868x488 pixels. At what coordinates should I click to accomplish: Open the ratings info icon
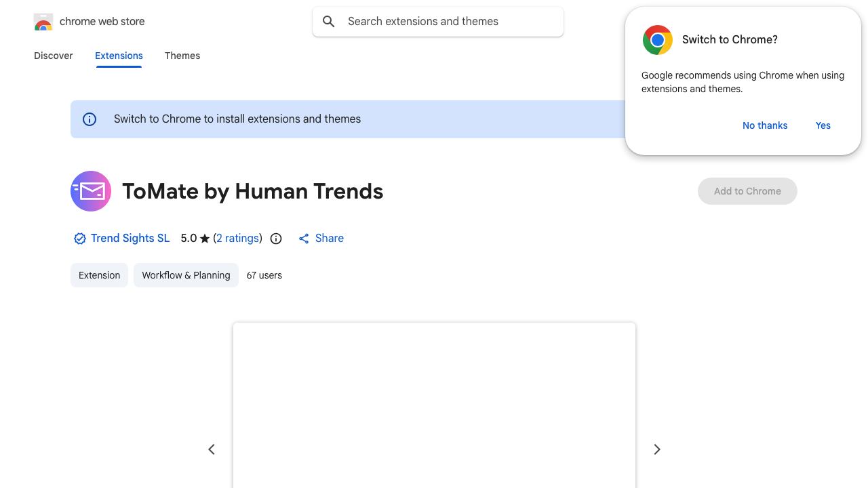(276, 239)
